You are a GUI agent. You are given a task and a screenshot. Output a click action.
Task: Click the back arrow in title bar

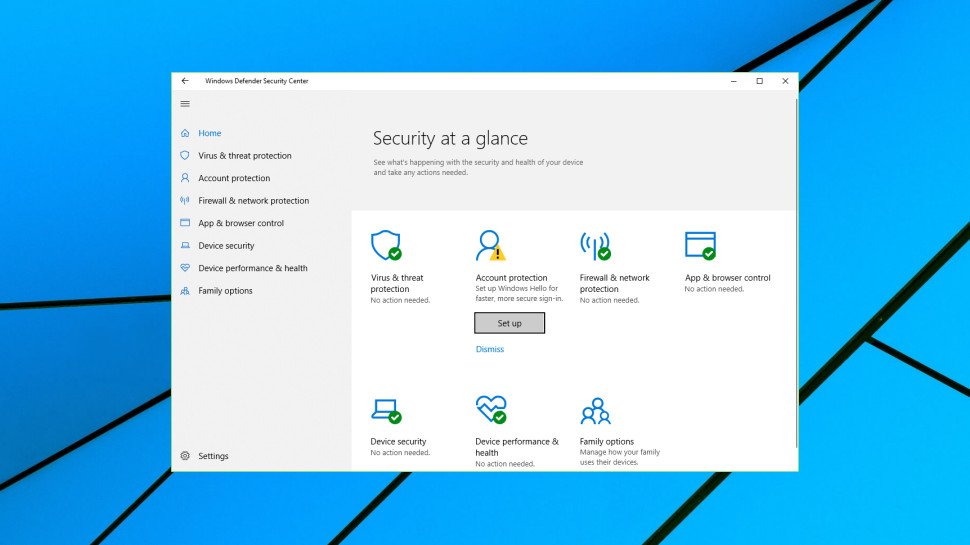tap(184, 81)
